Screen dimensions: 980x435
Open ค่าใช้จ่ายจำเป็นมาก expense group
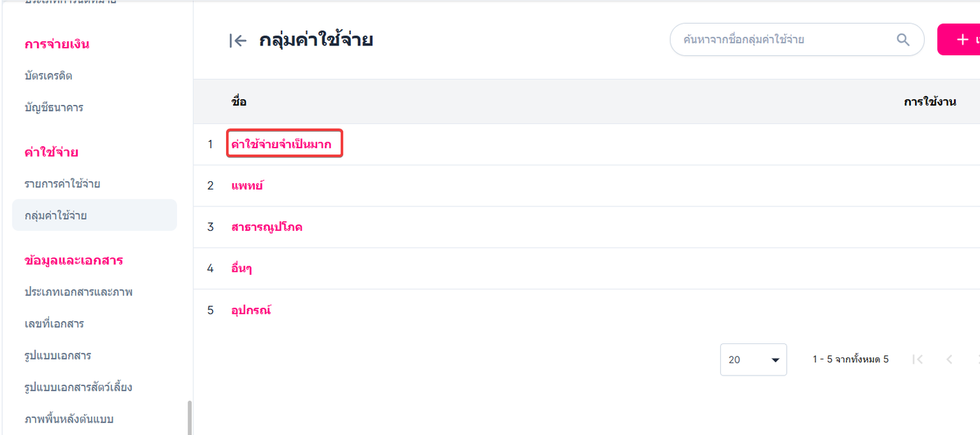pos(281,145)
